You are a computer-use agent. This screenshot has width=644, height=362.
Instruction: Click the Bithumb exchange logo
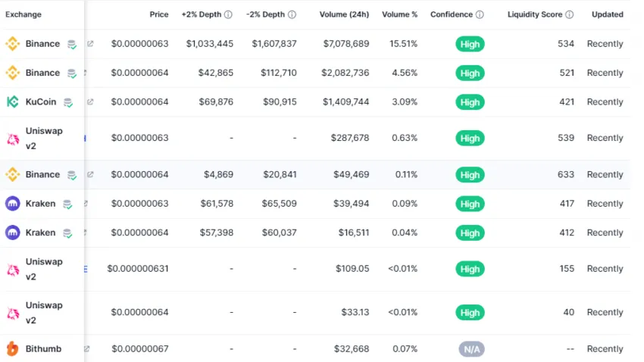pos(12,349)
